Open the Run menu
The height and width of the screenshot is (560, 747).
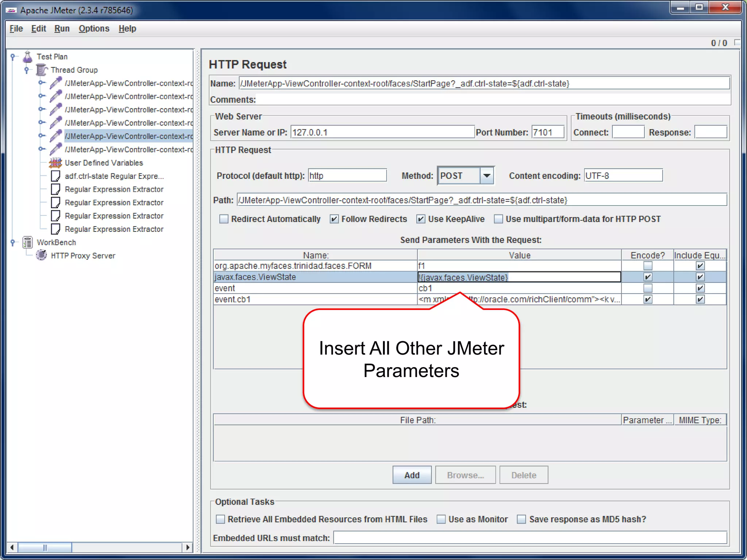62,28
